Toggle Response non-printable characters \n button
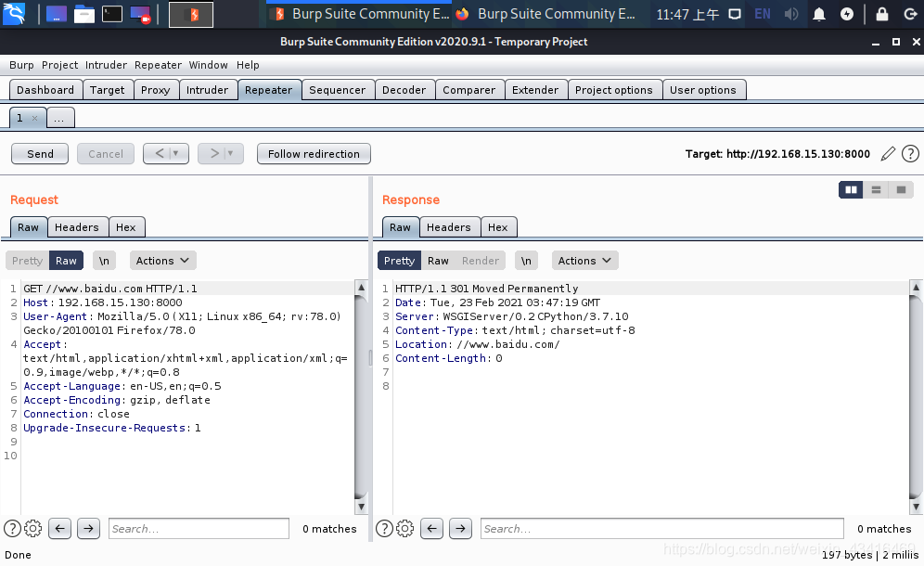The width and height of the screenshot is (924, 566). pos(526,261)
